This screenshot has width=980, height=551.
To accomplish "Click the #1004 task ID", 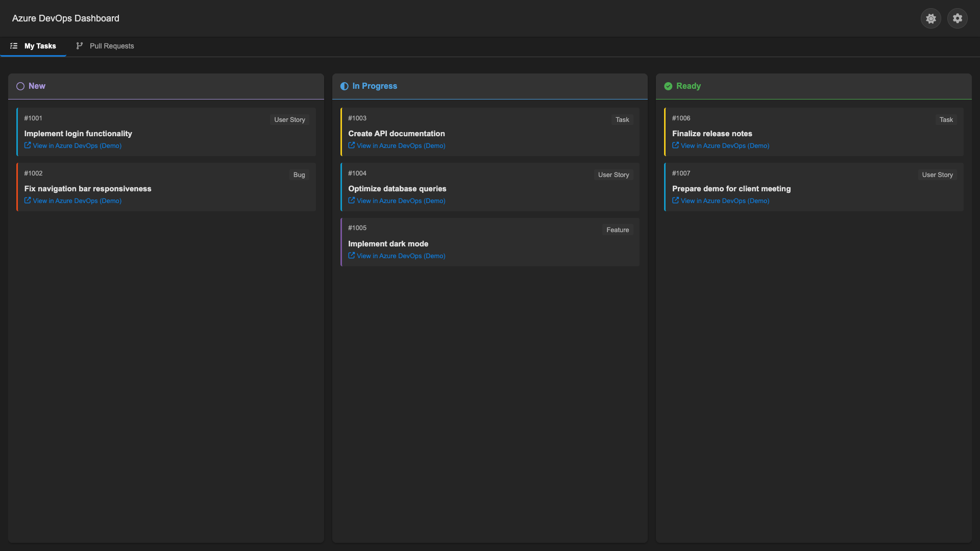I will pyautogui.click(x=357, y=173).
